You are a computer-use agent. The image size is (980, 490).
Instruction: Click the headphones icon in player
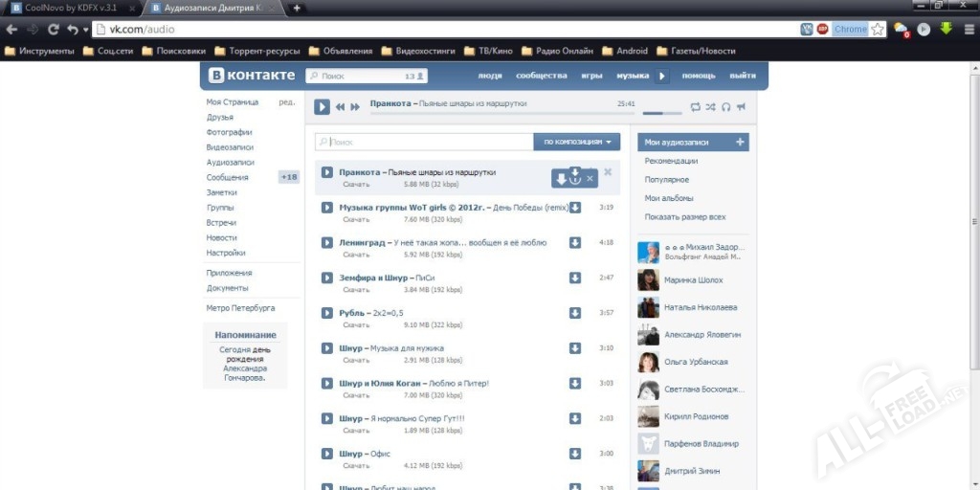pos(725,107)
